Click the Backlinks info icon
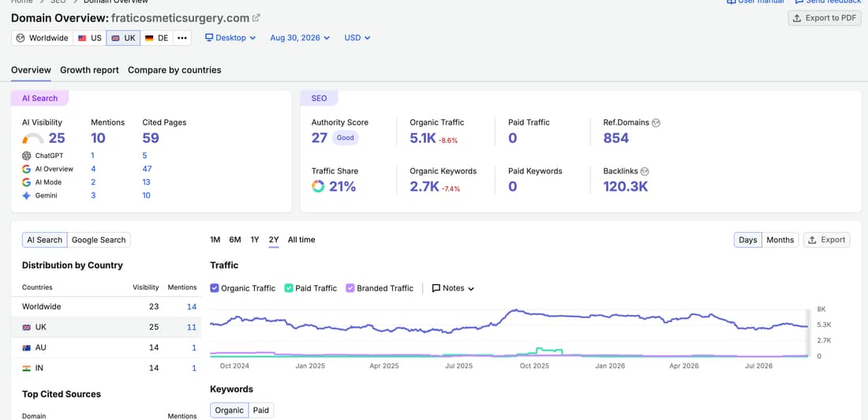The image size is (868, 420). click(645, 171)
